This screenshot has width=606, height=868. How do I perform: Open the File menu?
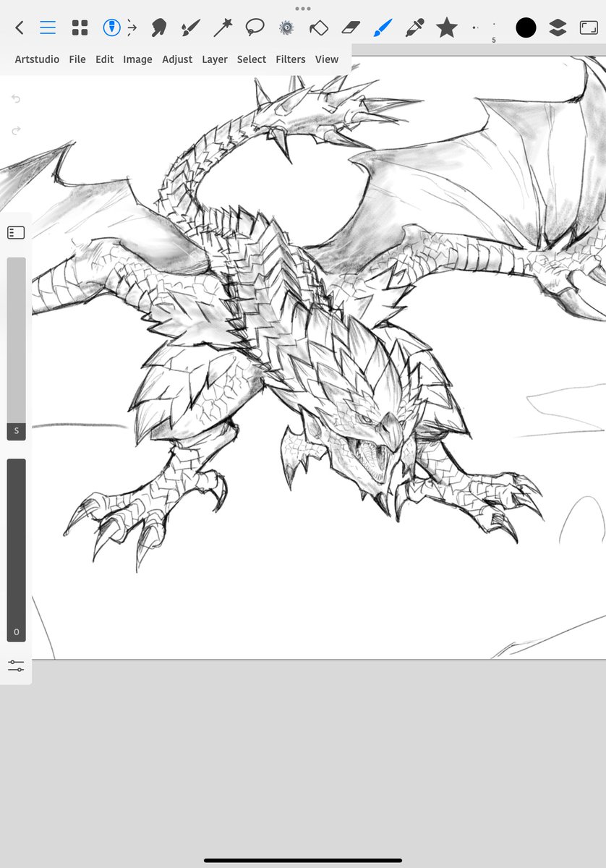pos(77,59)
